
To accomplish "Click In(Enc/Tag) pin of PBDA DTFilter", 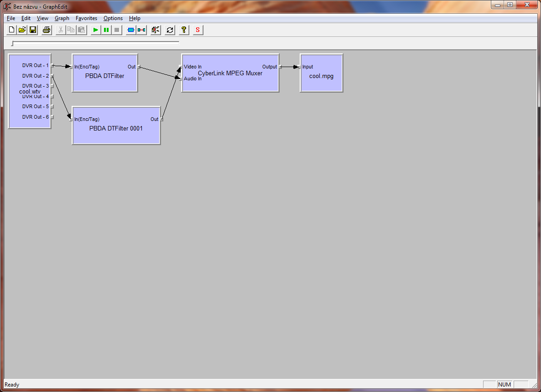I will (x=71, y=67).
